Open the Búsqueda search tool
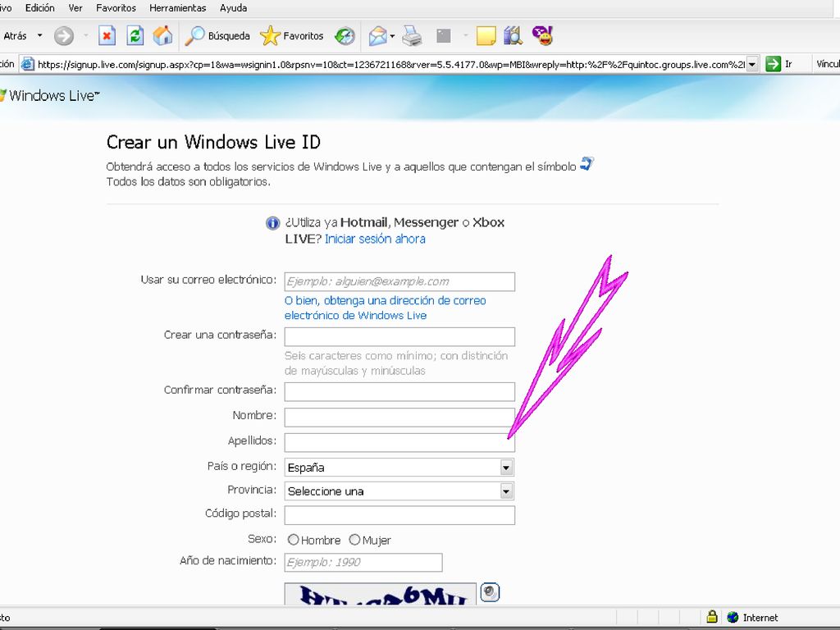This screenshot has width=840, height=630. click(x=217, y=36)
